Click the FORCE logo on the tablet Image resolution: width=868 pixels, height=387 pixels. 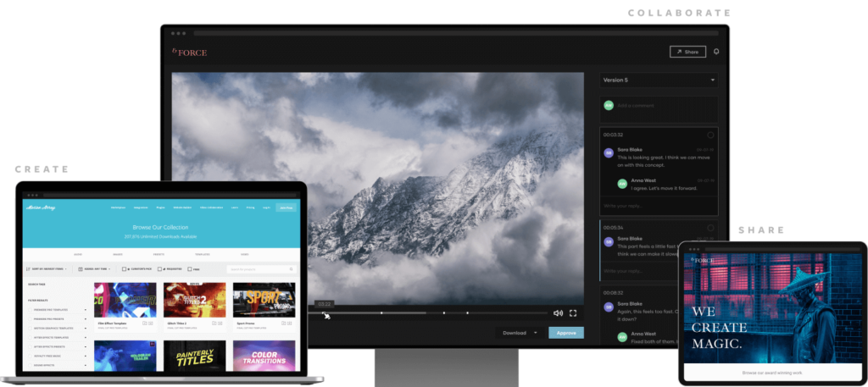point(703,259)
